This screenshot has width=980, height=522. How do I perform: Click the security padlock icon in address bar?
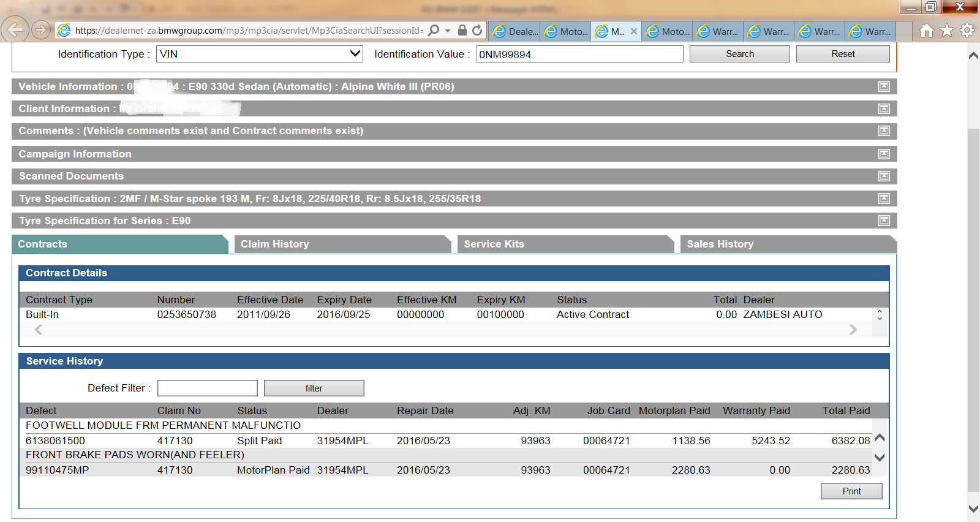pyautogui.click(x=462, y=30)
